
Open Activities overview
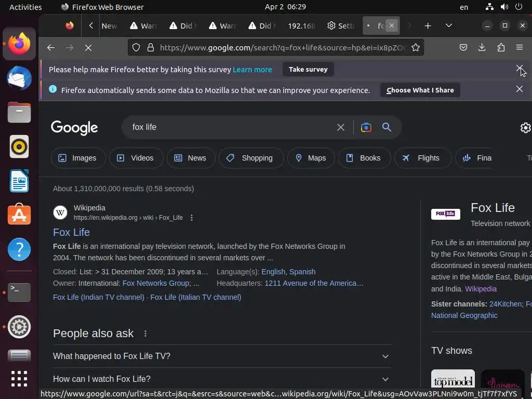click(25, 7)
